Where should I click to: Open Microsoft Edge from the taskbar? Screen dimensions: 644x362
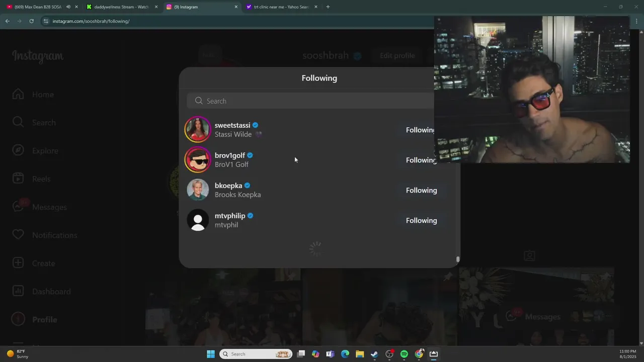pos(345,354)
